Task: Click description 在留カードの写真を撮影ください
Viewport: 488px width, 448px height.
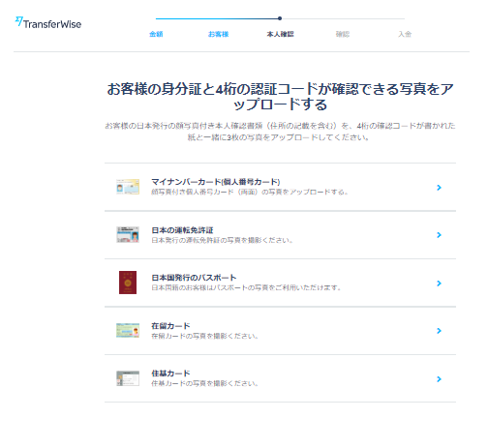Action: tap(204, 336)
